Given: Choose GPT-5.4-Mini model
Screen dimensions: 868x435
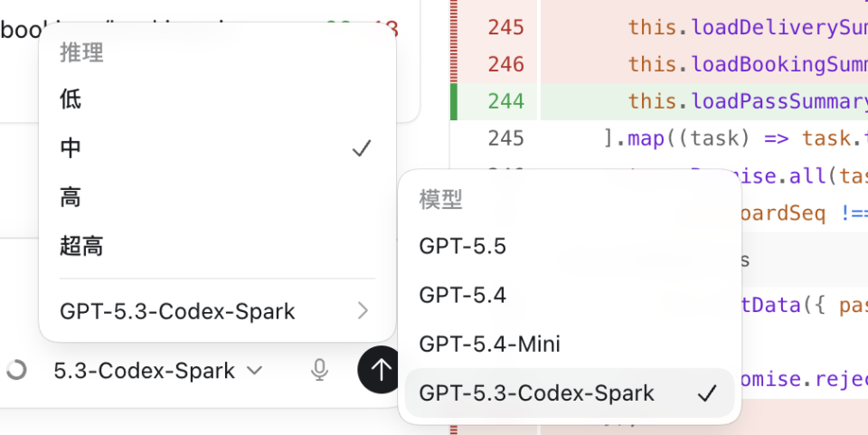Looking at the screenshot, I should point(570,345).
